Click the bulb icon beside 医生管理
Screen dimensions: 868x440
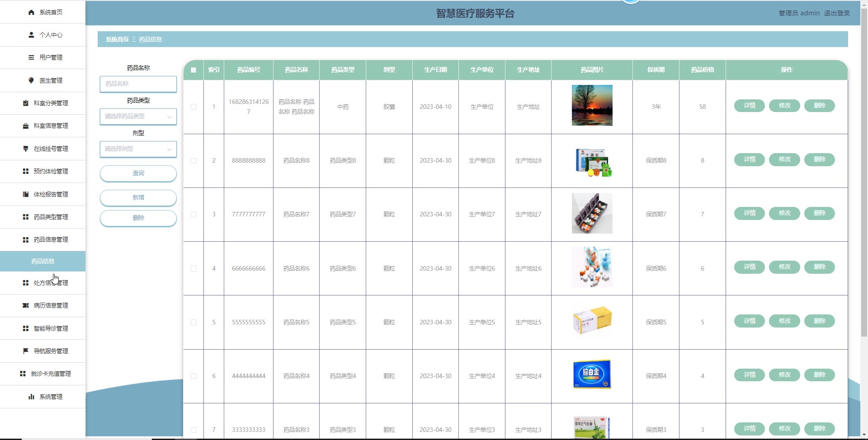(x=31, y=80)
